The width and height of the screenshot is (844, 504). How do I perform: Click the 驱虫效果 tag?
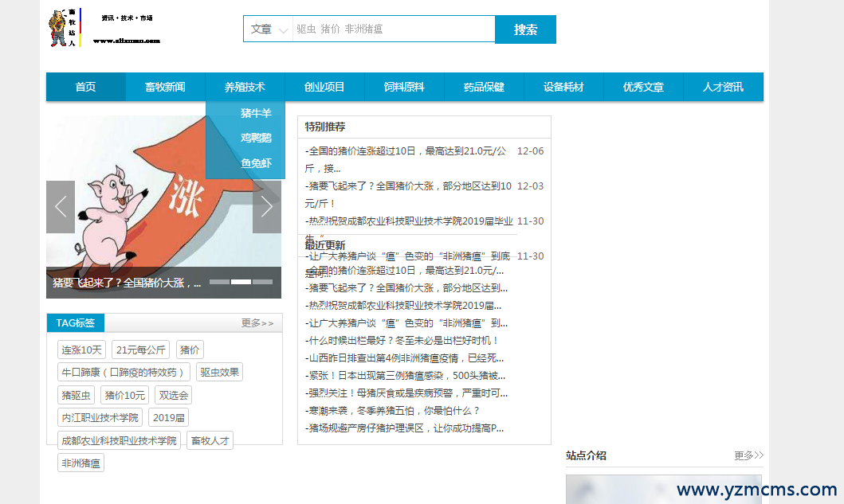220,372
